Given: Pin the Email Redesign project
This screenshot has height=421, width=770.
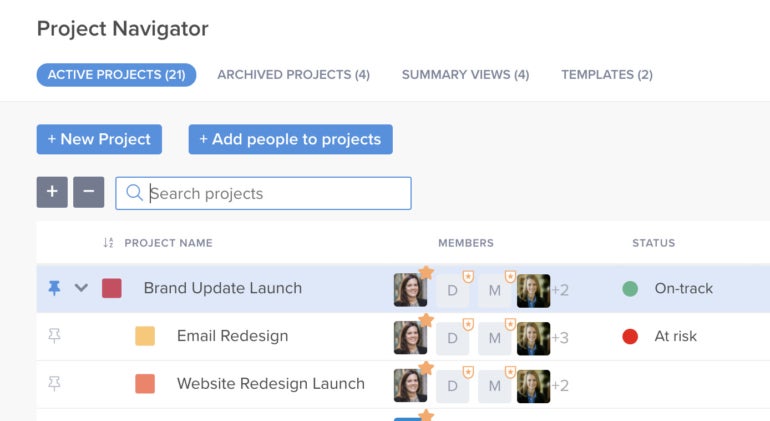Looking at the screenshot, I should (54, 336).
